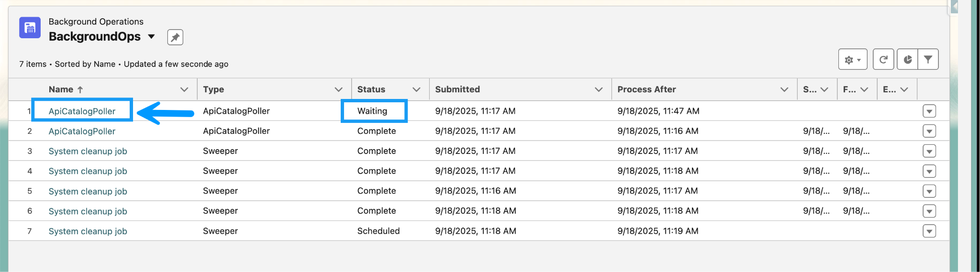Open the filters panel
Screen dimensions: 980x272
(x=928, y=60)
